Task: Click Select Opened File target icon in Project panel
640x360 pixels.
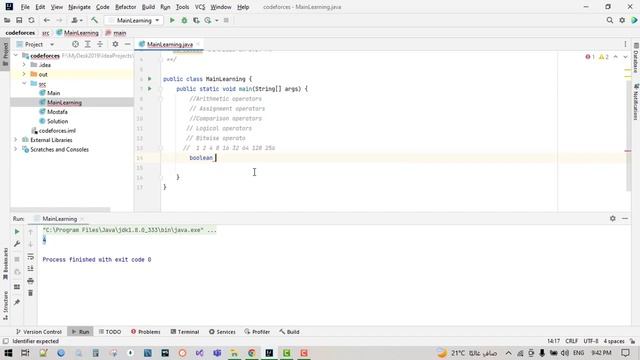Action: tap(75, 44)
